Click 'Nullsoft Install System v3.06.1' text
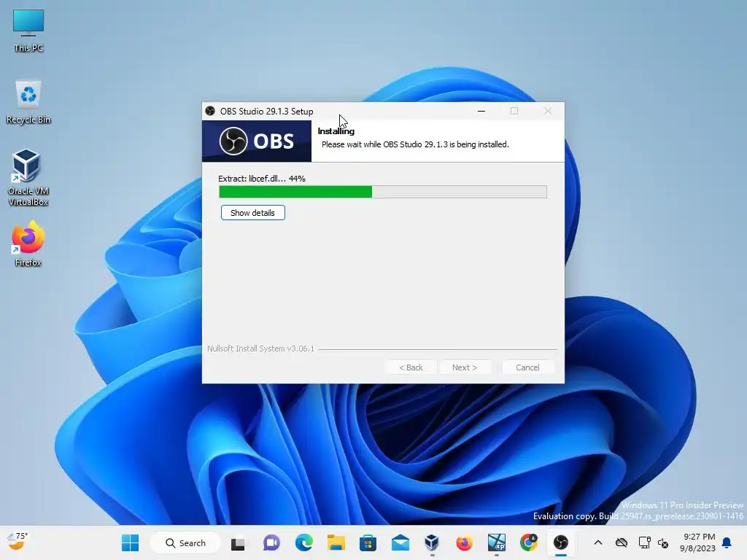This screenshot has width=747, height=560. (260, 349)
